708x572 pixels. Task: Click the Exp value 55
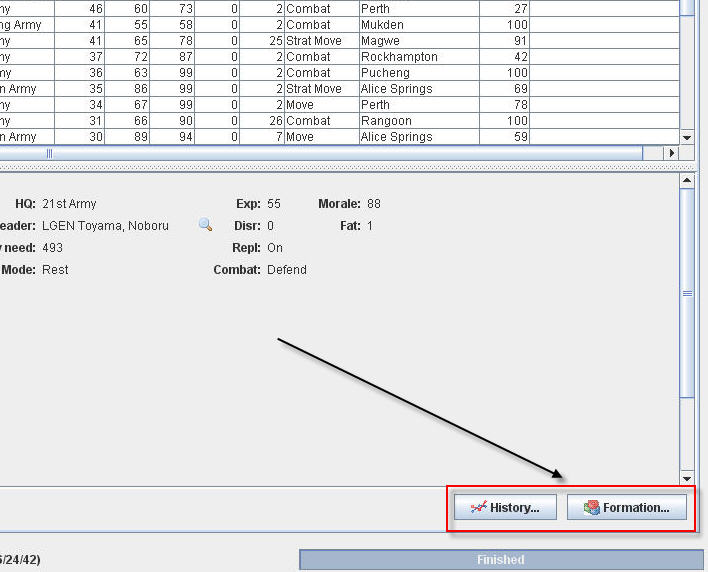[x=274, y=204]
